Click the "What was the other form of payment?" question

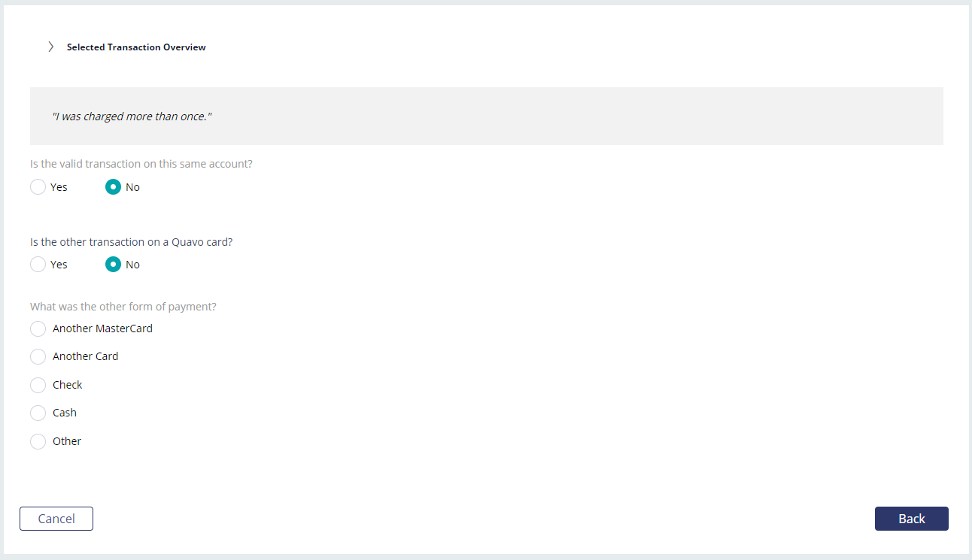click(x=123, y=307)
